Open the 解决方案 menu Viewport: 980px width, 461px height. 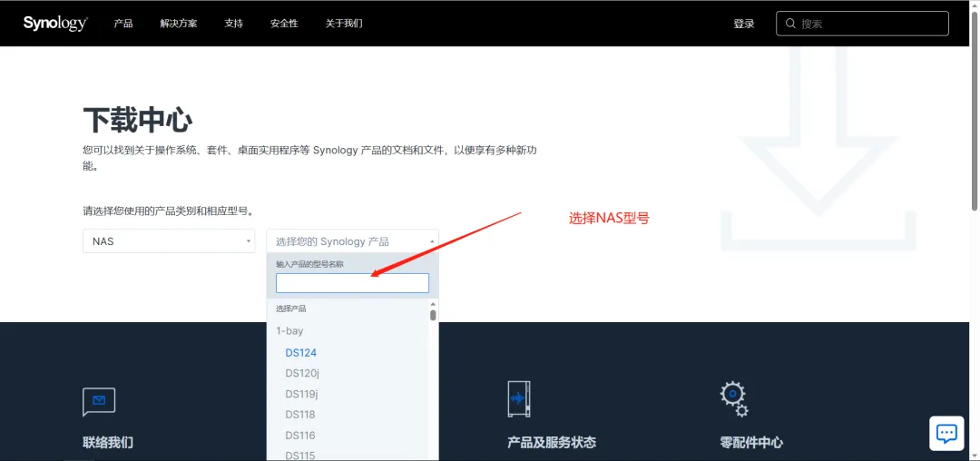[x=179, y=24]
